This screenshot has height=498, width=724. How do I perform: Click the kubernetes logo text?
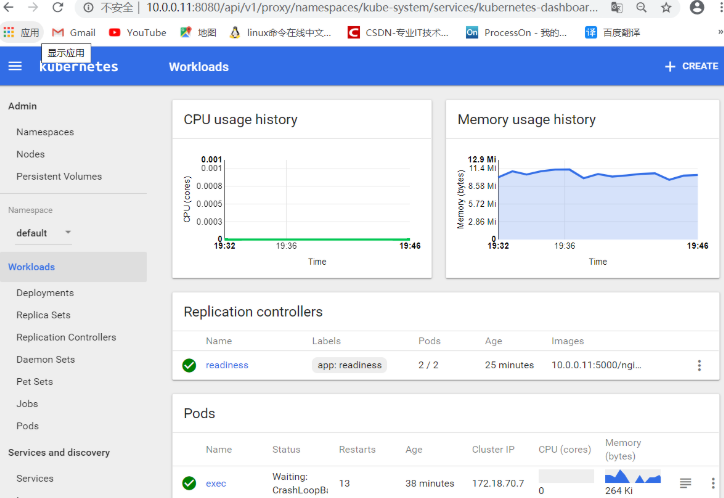click(78, 67)
